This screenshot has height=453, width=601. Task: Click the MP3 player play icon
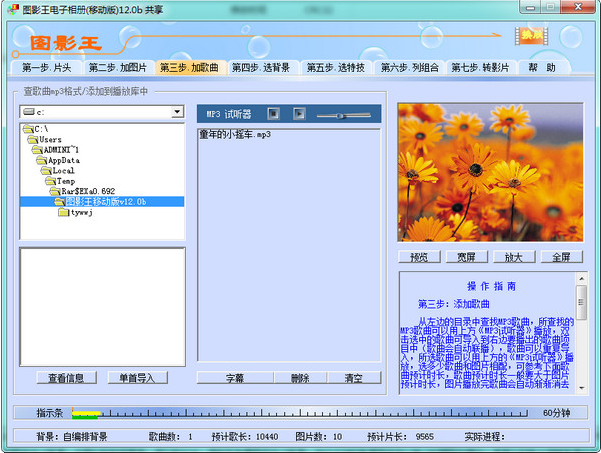299,114
